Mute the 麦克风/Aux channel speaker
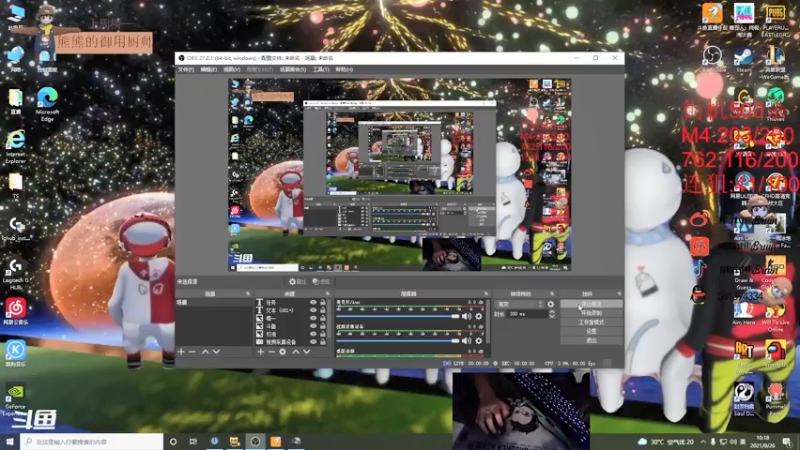 (x=466, y=316)
